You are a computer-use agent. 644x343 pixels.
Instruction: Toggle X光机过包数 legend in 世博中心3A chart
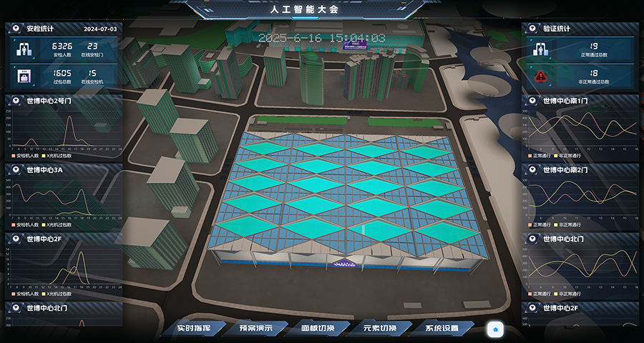coord(60,224)
